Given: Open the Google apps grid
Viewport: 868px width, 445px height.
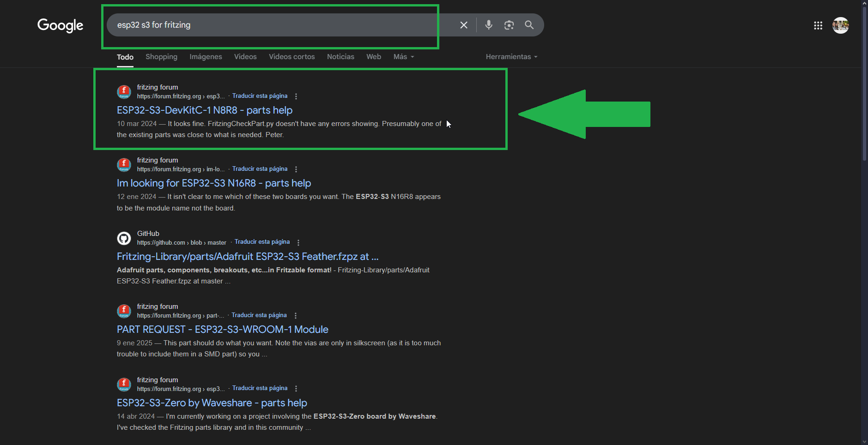Looking at the screenshot, I should coord(818,25).
